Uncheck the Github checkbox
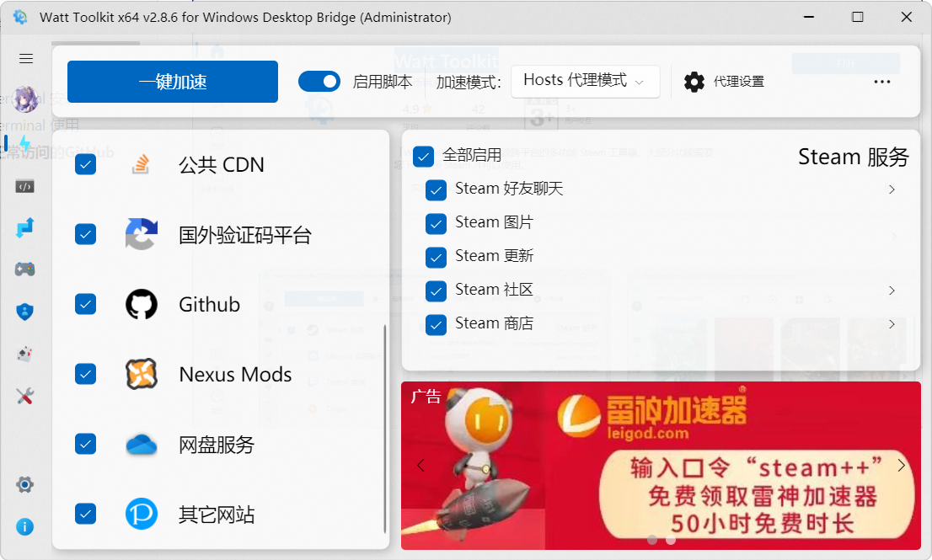This screenshot has width=932, height=560. [x=86, y=304]
